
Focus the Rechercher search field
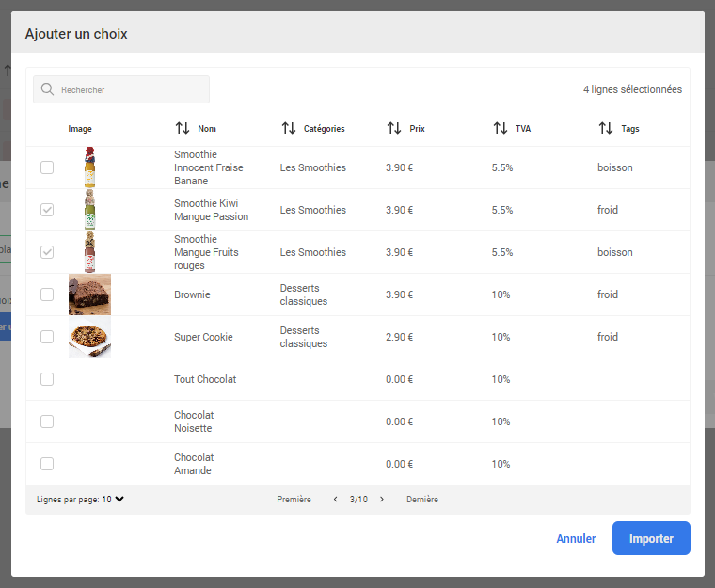click(x=130, y=89)
